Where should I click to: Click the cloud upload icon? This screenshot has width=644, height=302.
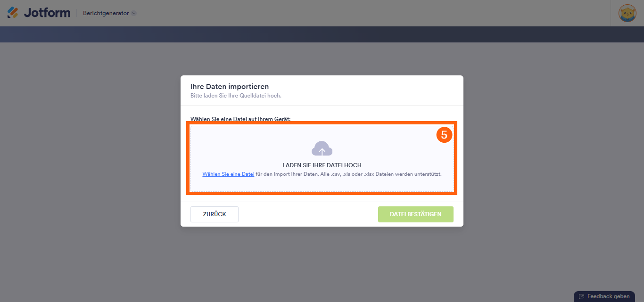point(322,148)
